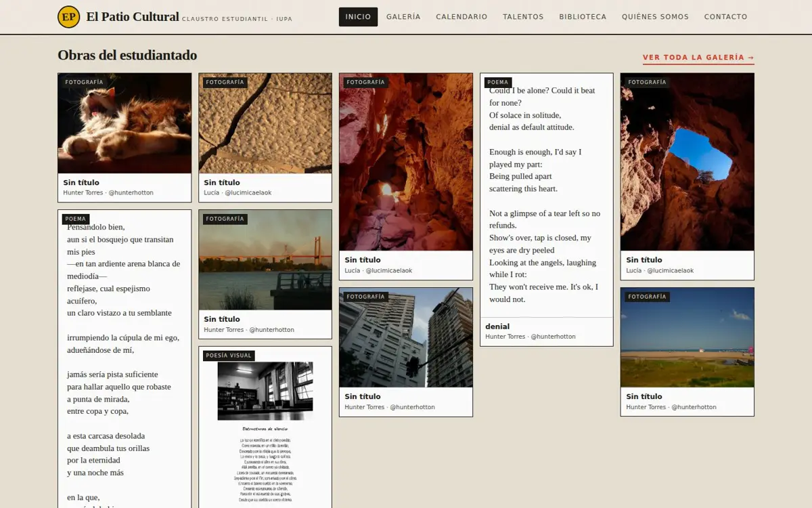View the red cave interior photo
Viewport: 812px width, 508px height.
pos(406,162)
